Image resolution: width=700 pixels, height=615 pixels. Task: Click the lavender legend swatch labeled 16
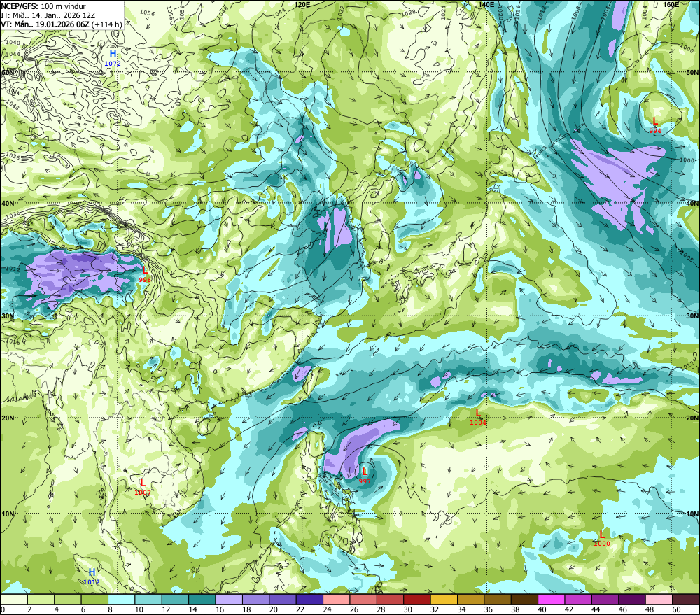pyautogui.click(x=229, y=600)
